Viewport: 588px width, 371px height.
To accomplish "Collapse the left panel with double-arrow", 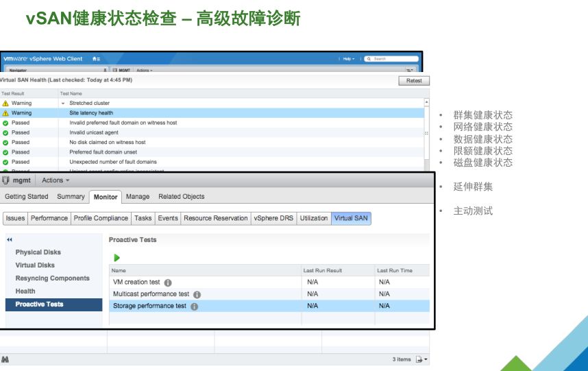I will point(10,240).
